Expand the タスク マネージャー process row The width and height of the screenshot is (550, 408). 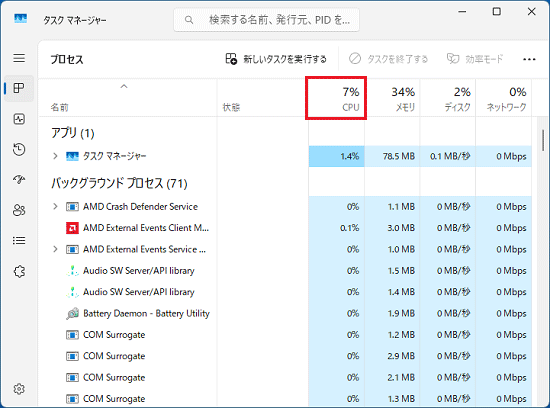pos(55,156)
